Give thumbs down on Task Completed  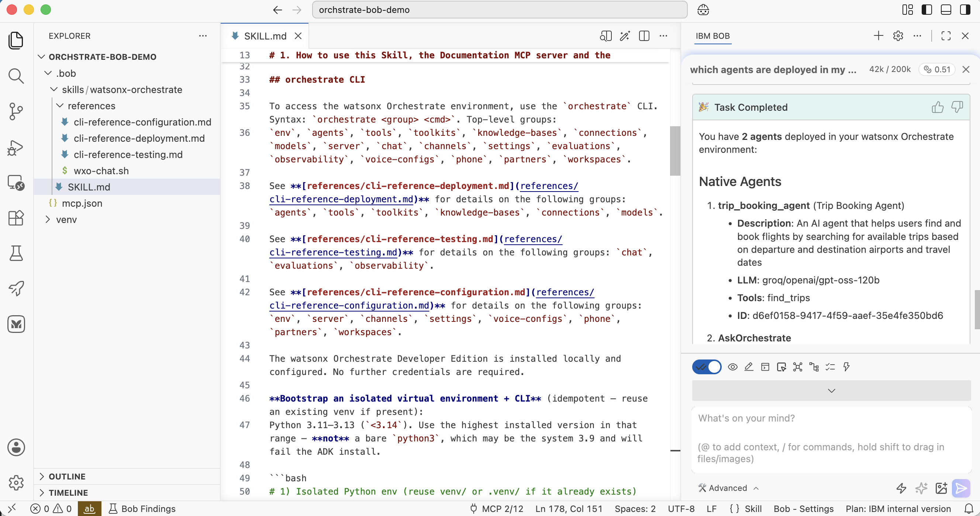[x=957, y=107]
